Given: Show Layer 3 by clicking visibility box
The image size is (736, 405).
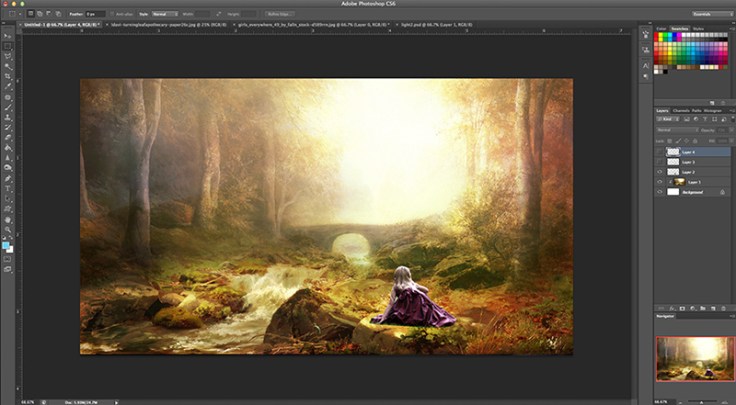Looking at the screenshot, I should click(658, 161).
